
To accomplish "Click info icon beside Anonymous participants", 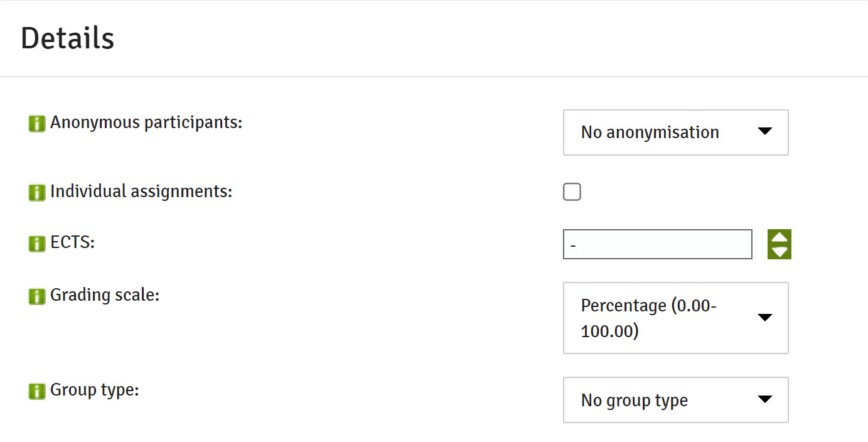I will click(x=37, y=124).
